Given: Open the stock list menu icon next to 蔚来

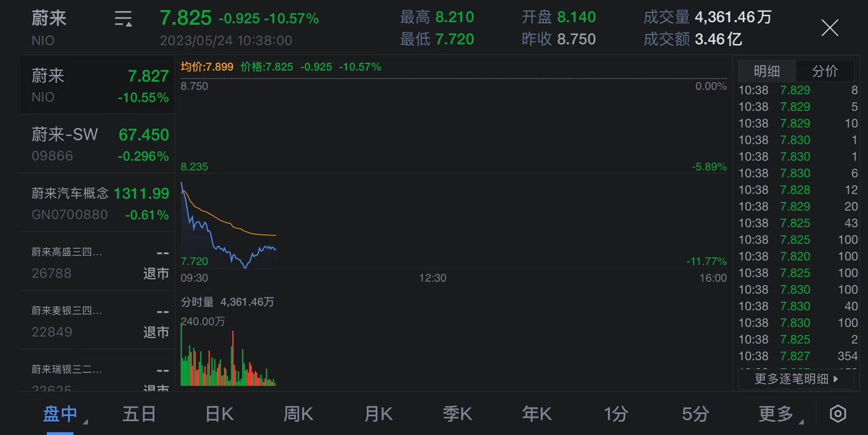Looking at the screenshot, I should (x=123, y=19).
